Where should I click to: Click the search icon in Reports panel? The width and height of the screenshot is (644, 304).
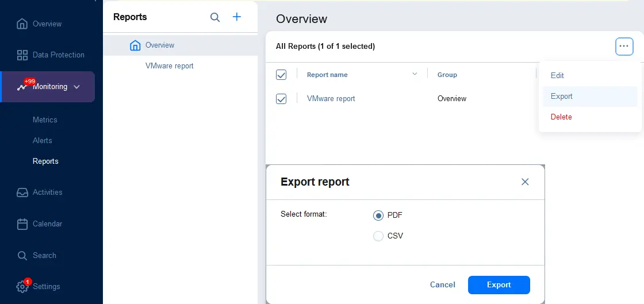click(215, 17)
